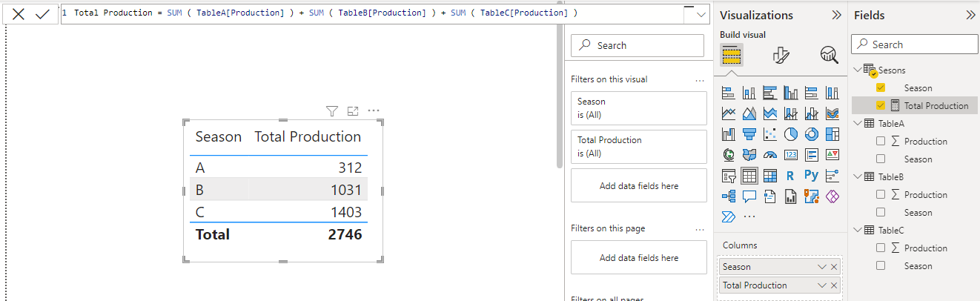Open the visual's filter icon above the table
The width and height of the screenshot is (980, 301).
(x=332, y=111)
